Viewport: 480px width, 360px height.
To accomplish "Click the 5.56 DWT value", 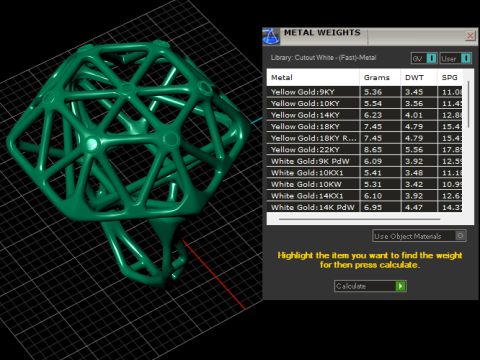I will [414, 150].
